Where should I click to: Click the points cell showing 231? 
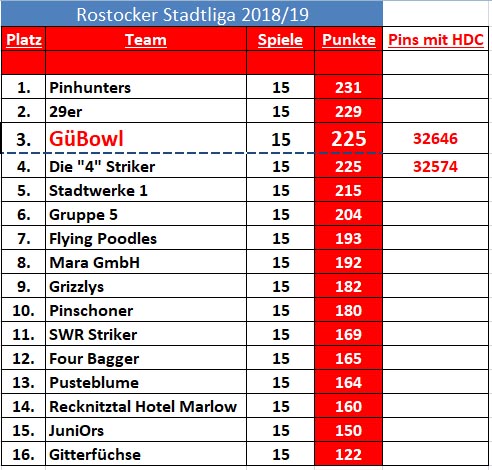pyautogui.click(x=348, y=87)
